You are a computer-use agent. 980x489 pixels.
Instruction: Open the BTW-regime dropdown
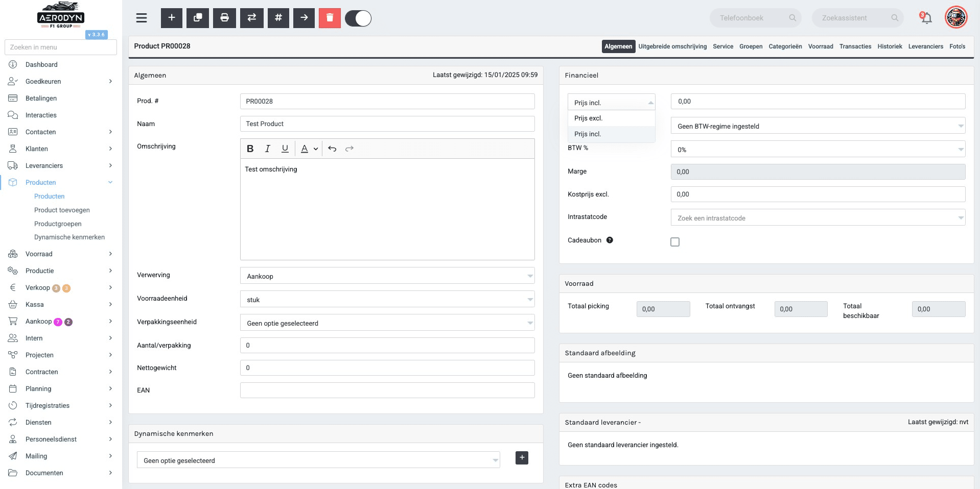point(818,126)
